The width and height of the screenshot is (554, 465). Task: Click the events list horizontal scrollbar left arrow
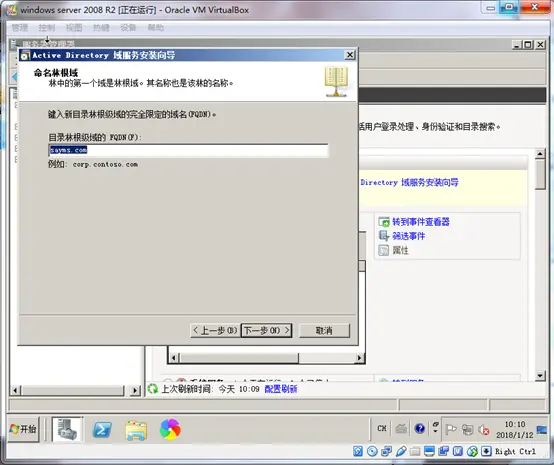coord(173,358)
